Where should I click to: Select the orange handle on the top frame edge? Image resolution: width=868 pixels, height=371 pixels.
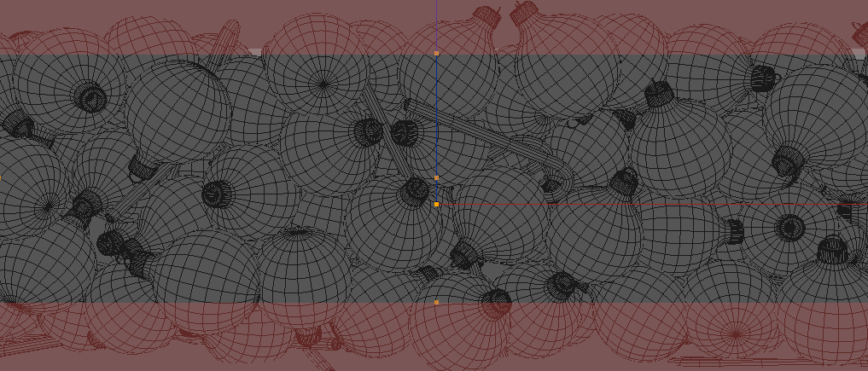[x=437, y=54]
